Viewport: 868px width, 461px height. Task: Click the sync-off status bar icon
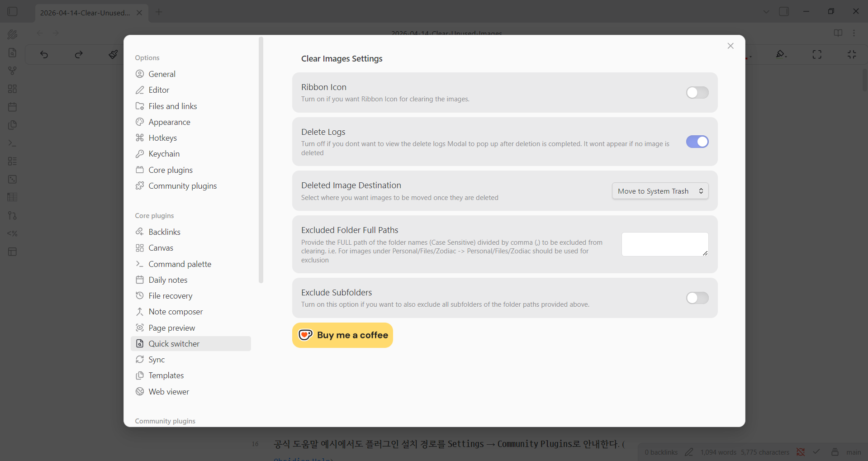pos(801,452)
